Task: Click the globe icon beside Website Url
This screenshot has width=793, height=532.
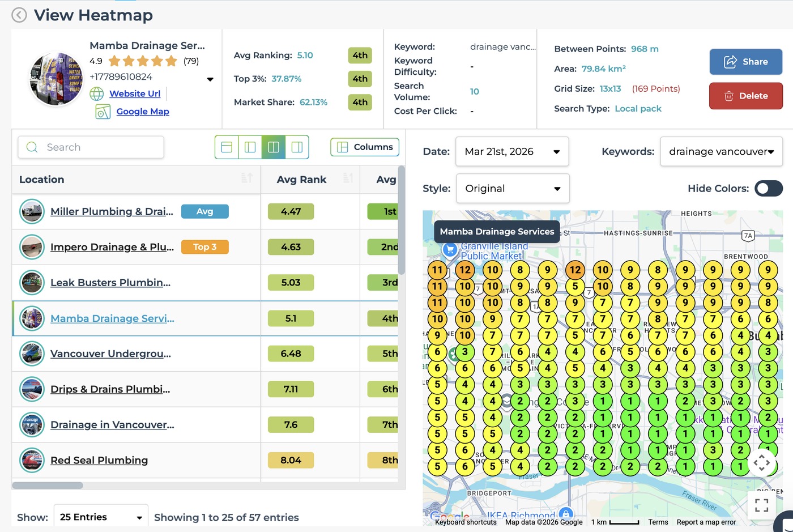Action: (97, 94)
